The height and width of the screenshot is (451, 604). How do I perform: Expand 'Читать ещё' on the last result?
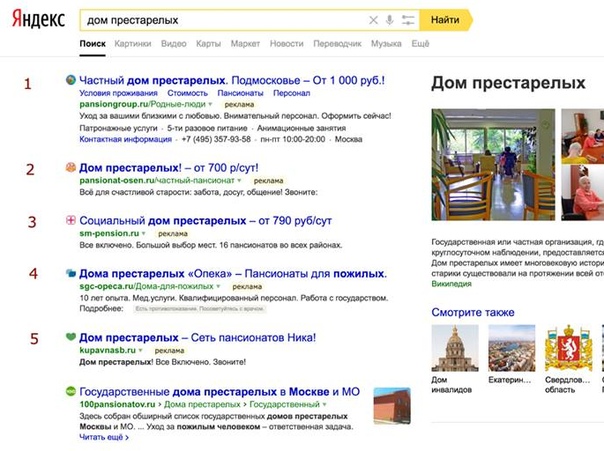pyautogui.click(x=104, y=437)
